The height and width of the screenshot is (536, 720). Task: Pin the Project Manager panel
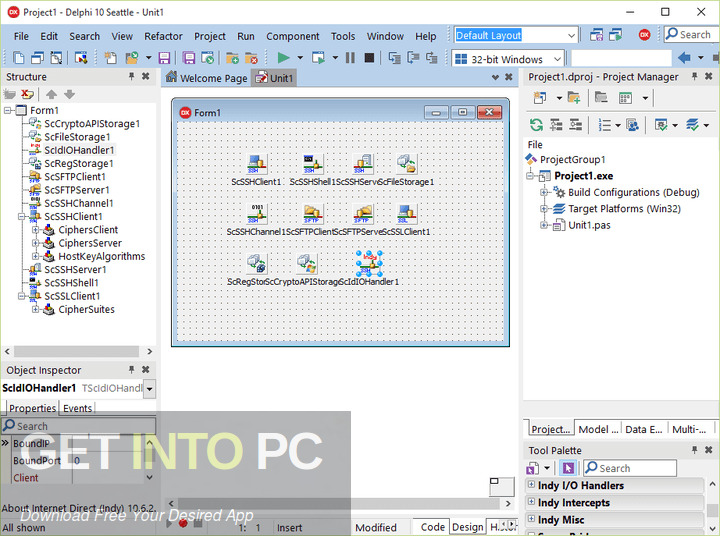(x=694, y=76)
